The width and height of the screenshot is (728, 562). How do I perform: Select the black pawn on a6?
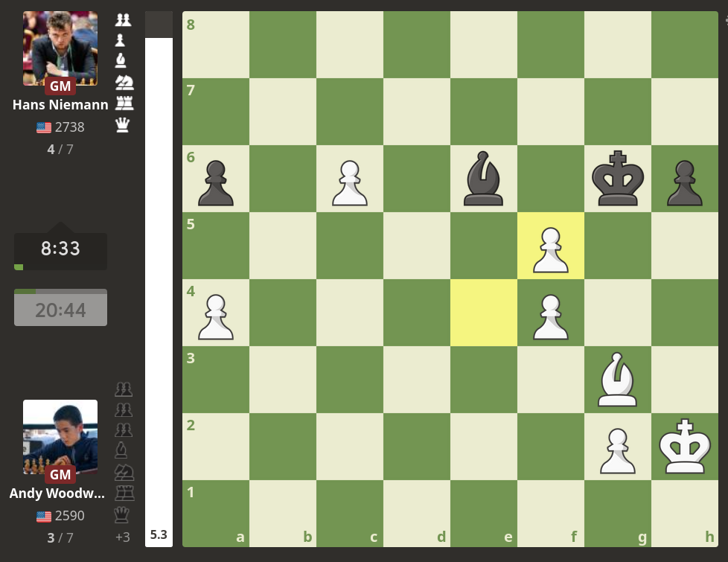point(216,183)
